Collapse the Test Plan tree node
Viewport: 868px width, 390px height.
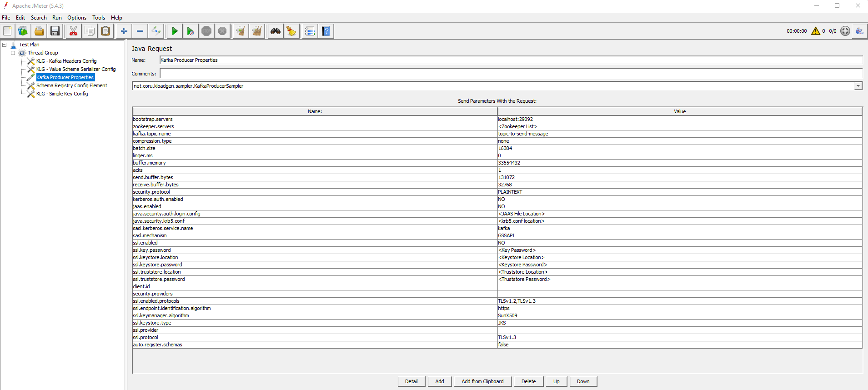pos(5,45)
